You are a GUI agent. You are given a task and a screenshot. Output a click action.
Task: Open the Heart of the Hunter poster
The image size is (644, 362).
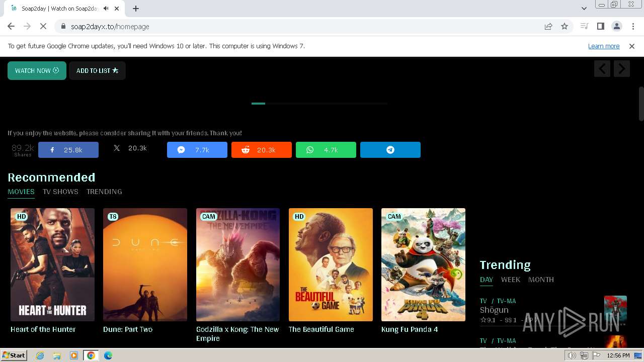click(x=52, y=264)
